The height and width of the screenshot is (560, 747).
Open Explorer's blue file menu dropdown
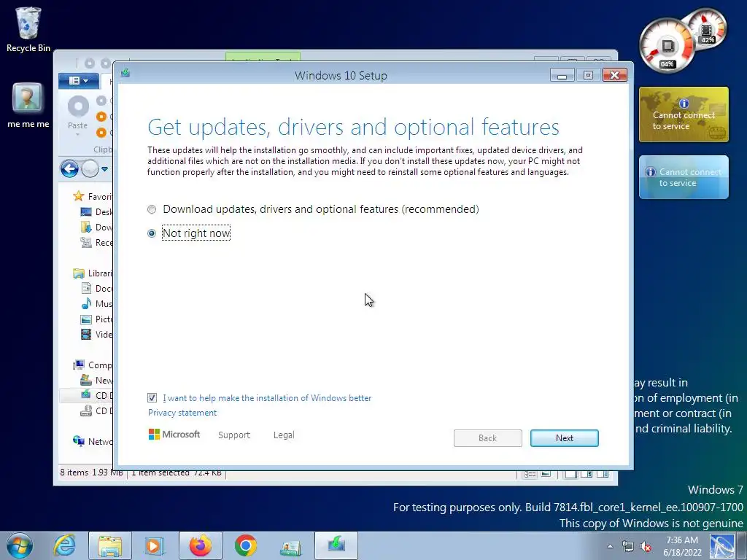[x=79, y=81]
